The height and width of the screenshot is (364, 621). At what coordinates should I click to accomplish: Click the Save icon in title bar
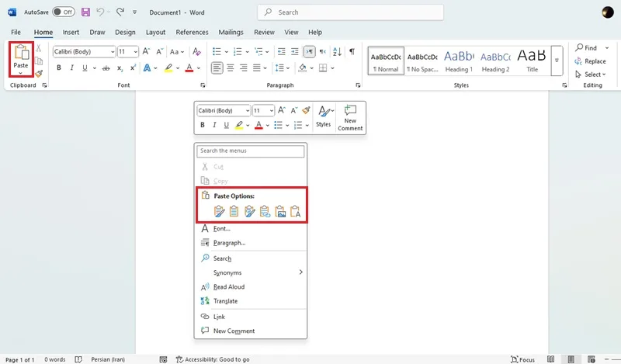[x=85, y=12]
